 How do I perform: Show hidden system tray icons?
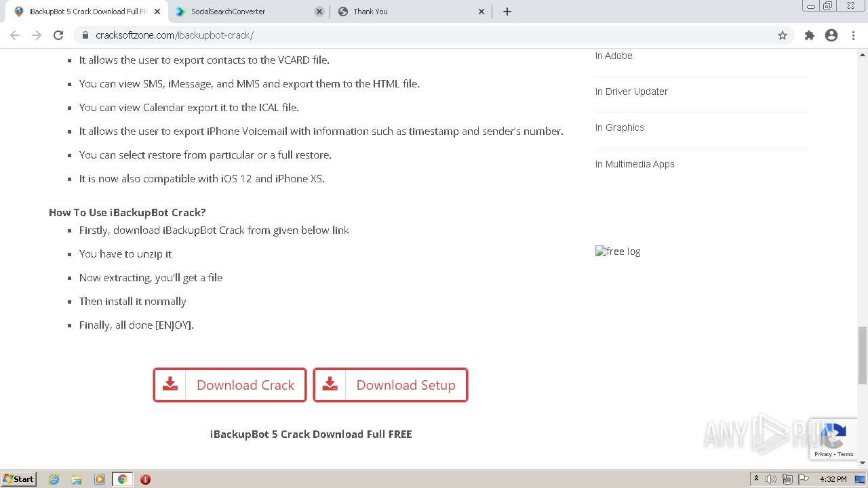tap(756, 479)
